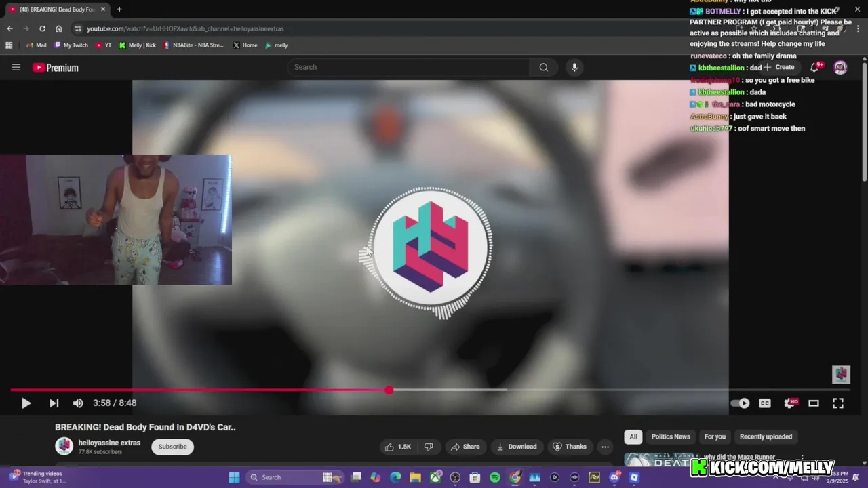Send Thanks to creator
This screenshot has height=488, width=868.
click(x=570, y=447)
